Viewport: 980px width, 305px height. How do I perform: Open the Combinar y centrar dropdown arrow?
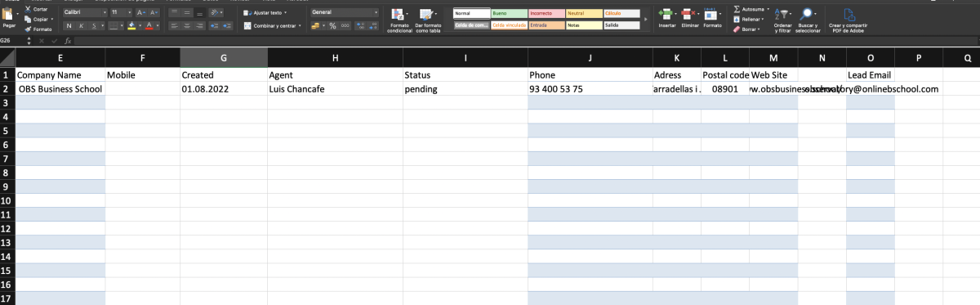pyautogui.click(x=301, y=26)
